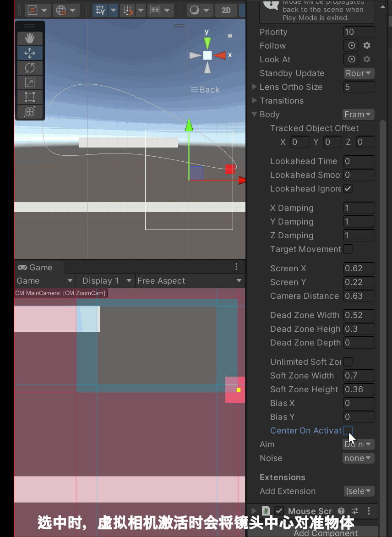Viewport: 392px width, 537px height.
Task: Click Screen X value field
Action: tap(359, 268)
